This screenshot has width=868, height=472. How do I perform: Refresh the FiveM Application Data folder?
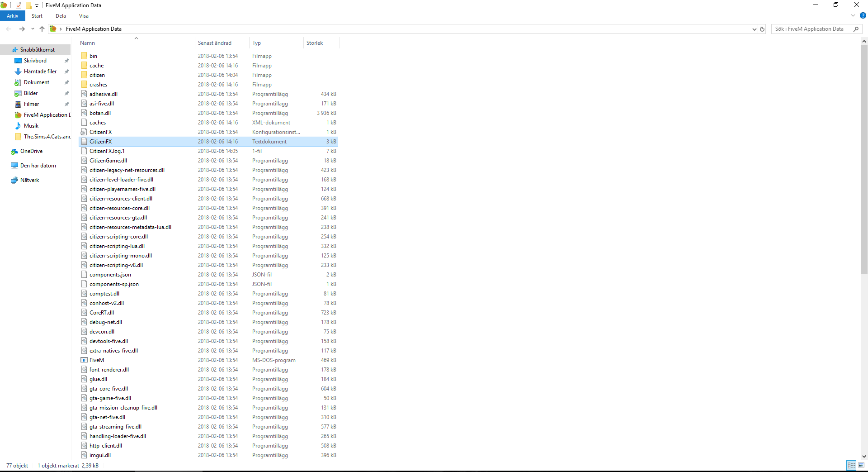click(x=762, y=29)
